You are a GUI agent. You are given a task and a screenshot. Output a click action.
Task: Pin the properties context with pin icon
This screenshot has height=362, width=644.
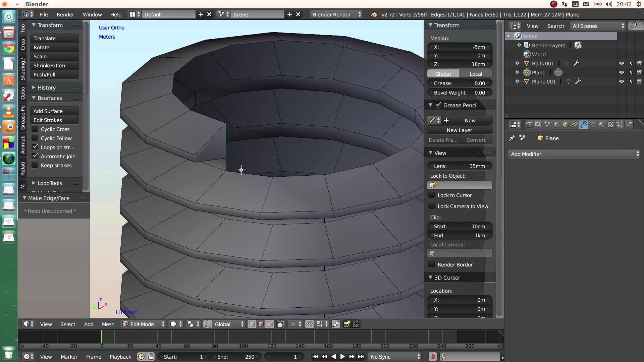(512, 138)
